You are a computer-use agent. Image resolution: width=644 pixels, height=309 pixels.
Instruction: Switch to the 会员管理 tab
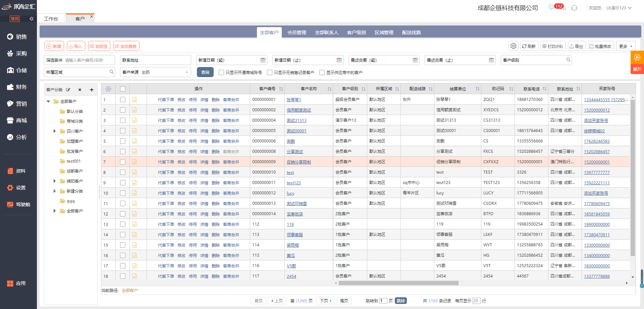(297, 33)
